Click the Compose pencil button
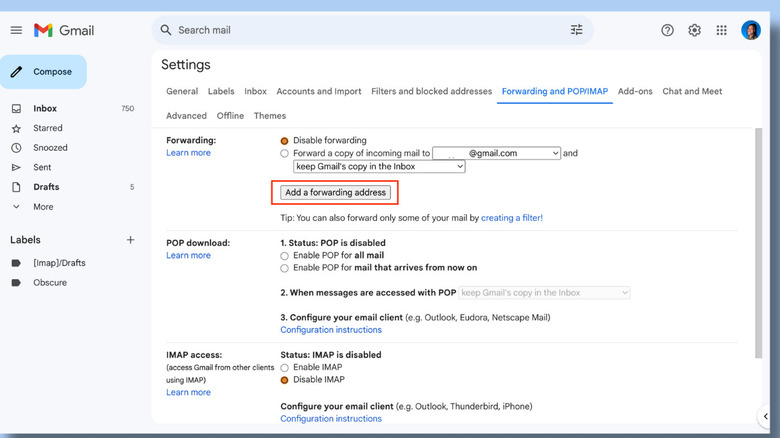 (x=44, y=72)
